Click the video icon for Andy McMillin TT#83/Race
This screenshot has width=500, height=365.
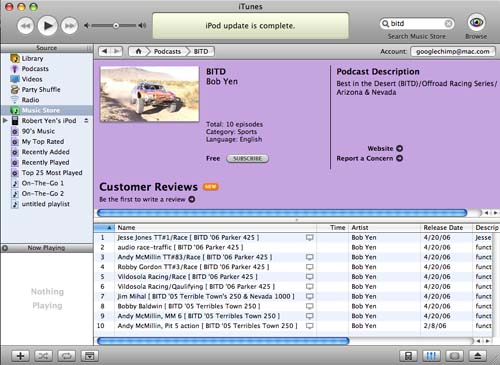(x=310, y=257)
